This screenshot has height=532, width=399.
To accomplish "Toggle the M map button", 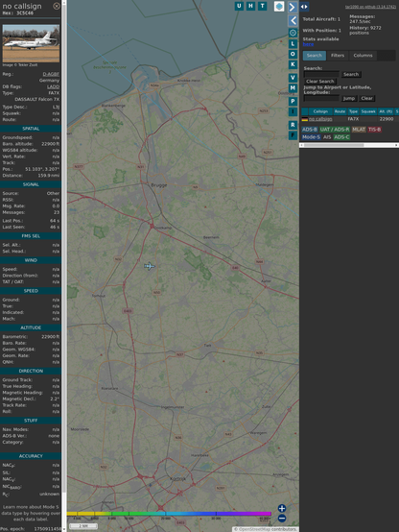I will click(x=293, y=88).
